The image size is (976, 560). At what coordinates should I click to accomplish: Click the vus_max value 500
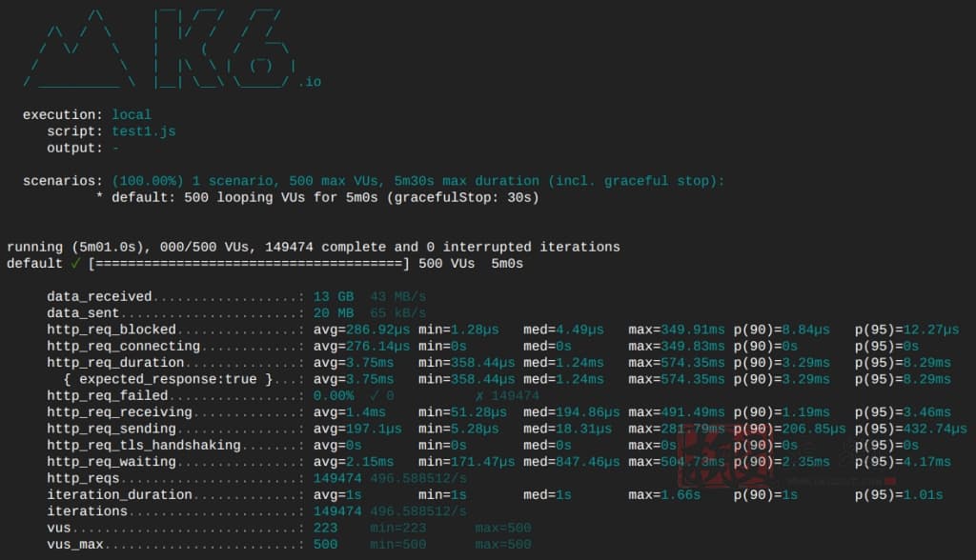tap(326, 545)
